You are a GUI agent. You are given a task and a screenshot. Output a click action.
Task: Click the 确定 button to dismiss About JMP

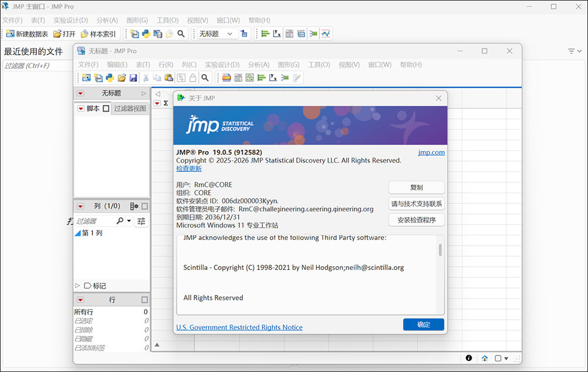point(423,324)
